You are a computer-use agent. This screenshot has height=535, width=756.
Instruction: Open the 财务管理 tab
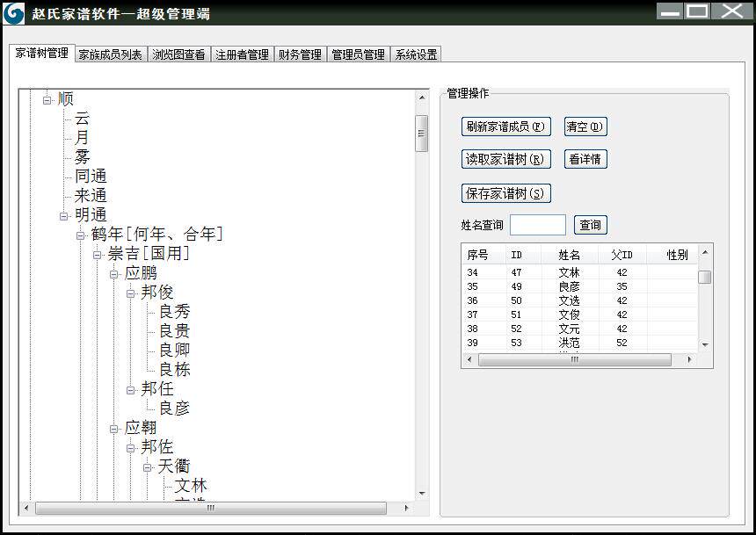pos(300,54)
